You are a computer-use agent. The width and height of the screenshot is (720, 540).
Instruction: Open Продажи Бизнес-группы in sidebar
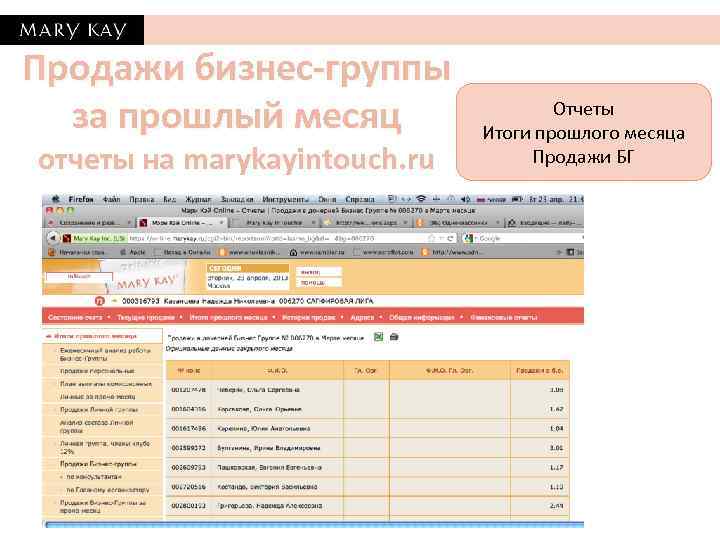tap(98, 464)
